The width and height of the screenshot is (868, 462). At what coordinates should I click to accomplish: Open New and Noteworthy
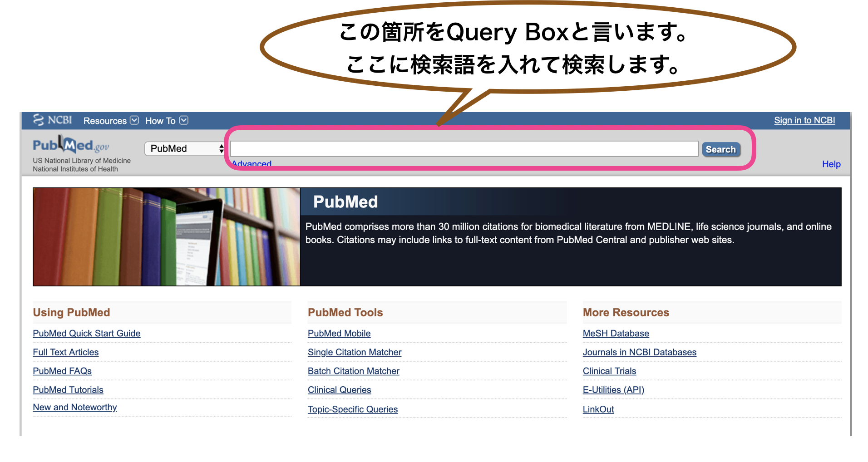point(75,407)
